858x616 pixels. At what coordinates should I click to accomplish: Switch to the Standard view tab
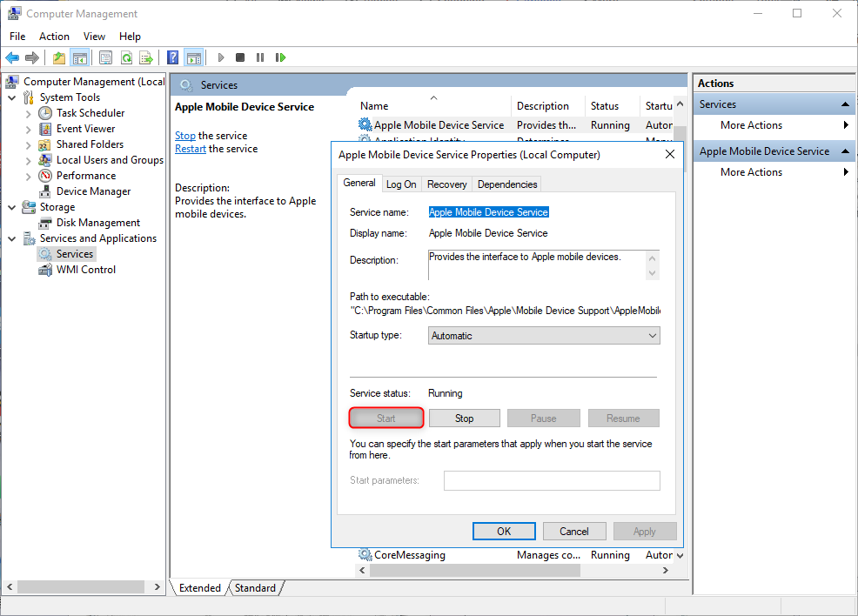tap(255, 588)
